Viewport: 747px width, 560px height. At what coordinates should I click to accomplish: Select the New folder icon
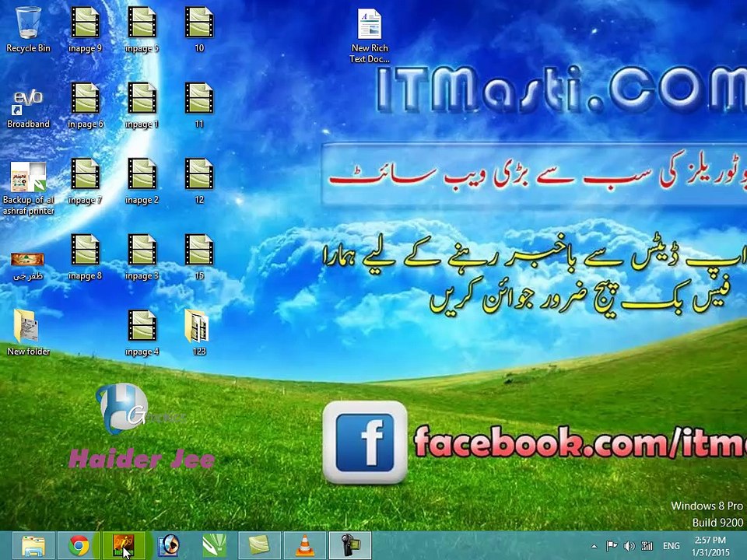click(x=28, y=332)
